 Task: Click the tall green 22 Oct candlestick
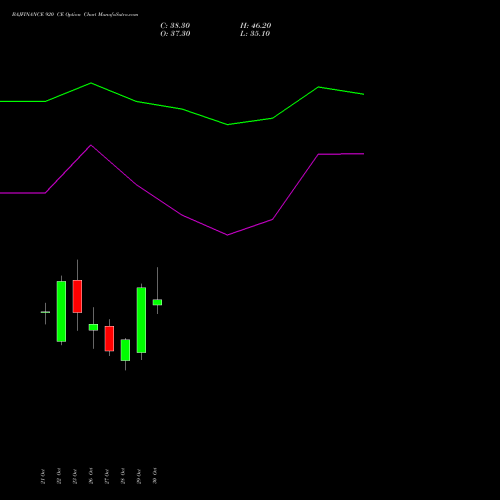coord(61,311)
